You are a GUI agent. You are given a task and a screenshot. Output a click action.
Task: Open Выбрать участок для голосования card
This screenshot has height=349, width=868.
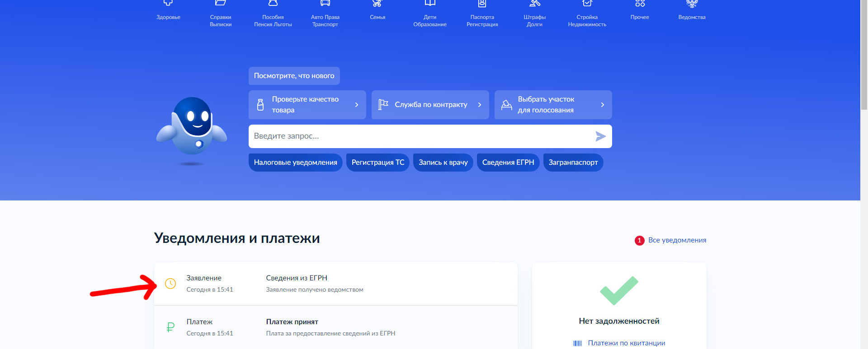coord(553,105)
